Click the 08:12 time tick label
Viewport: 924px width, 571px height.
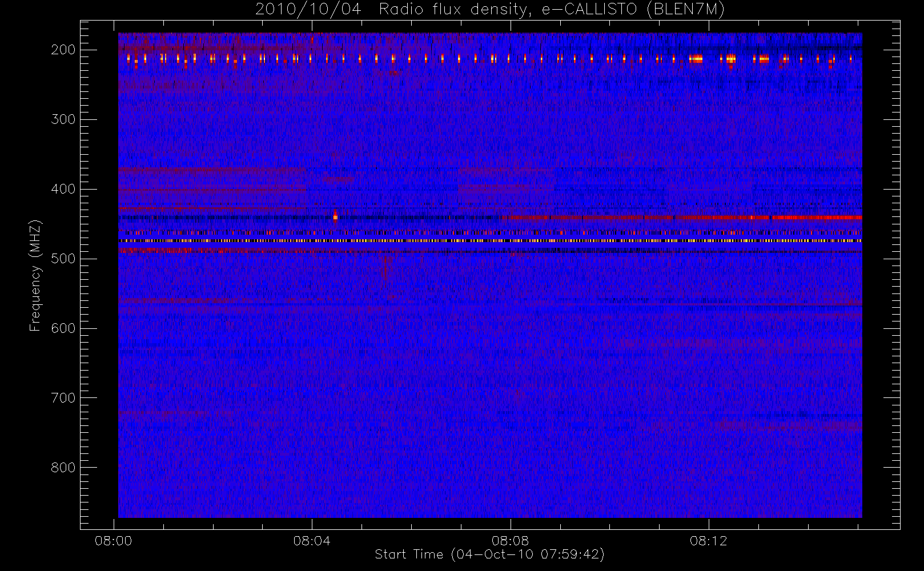(708, 541)
